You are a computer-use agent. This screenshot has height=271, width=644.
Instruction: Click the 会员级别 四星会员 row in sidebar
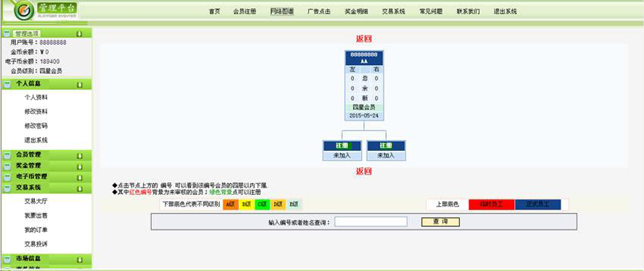pyautogui.click(x=36, y=71)
